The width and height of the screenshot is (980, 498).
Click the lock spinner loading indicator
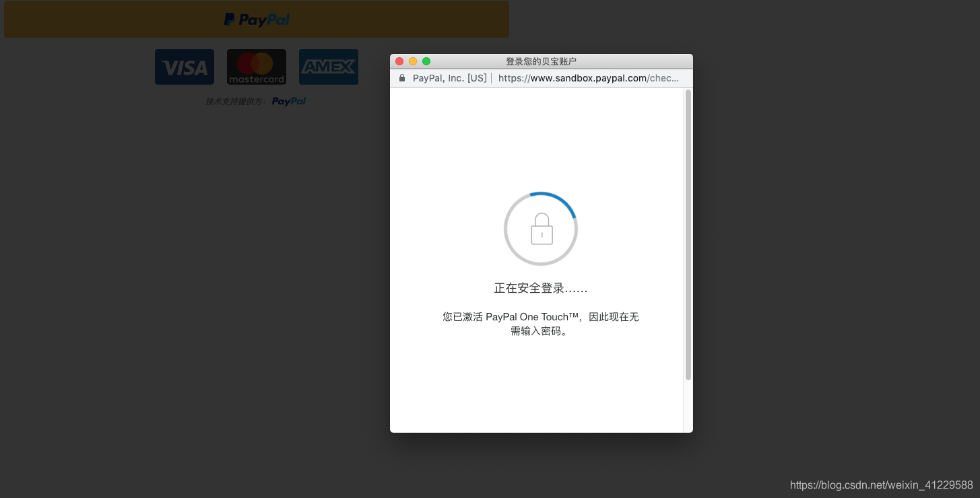541,229
